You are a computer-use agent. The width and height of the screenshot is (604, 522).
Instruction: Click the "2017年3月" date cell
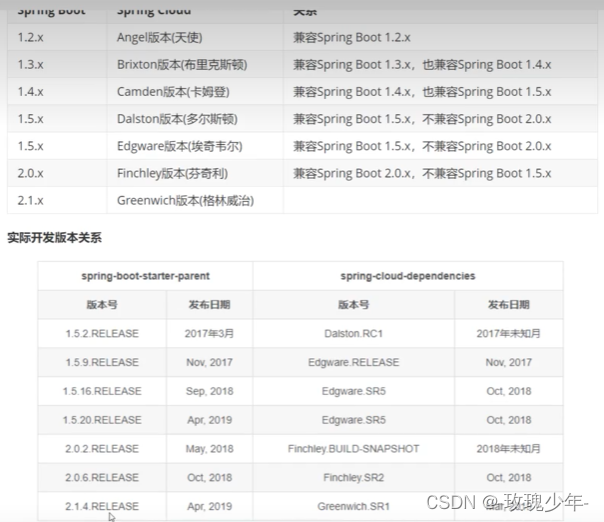(209, 334)
